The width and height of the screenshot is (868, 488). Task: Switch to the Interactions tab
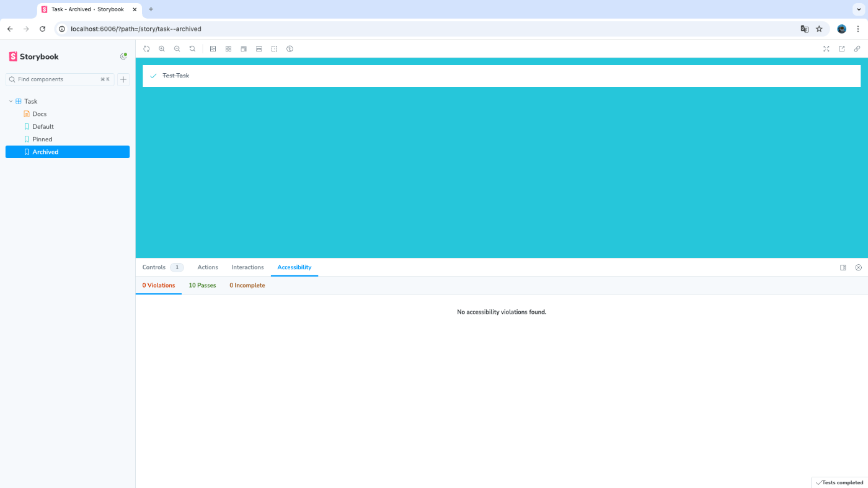pyautogui.click(x=247, y=267)
